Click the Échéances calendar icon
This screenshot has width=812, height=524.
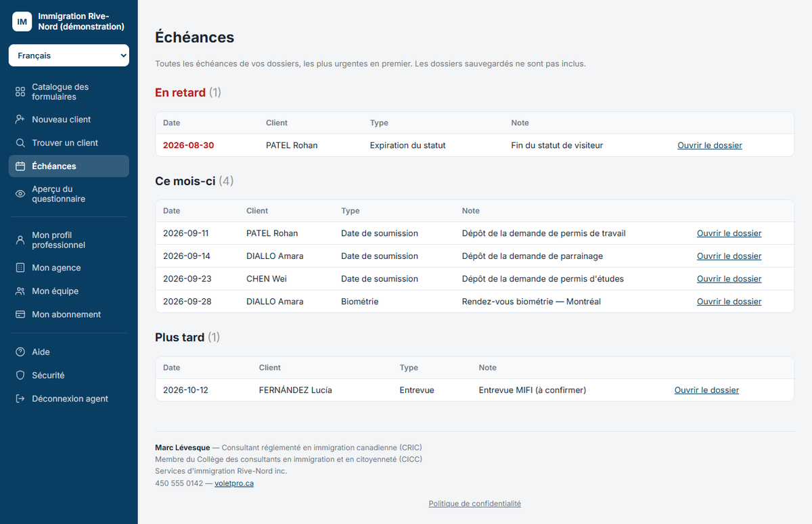click(20, 166)
